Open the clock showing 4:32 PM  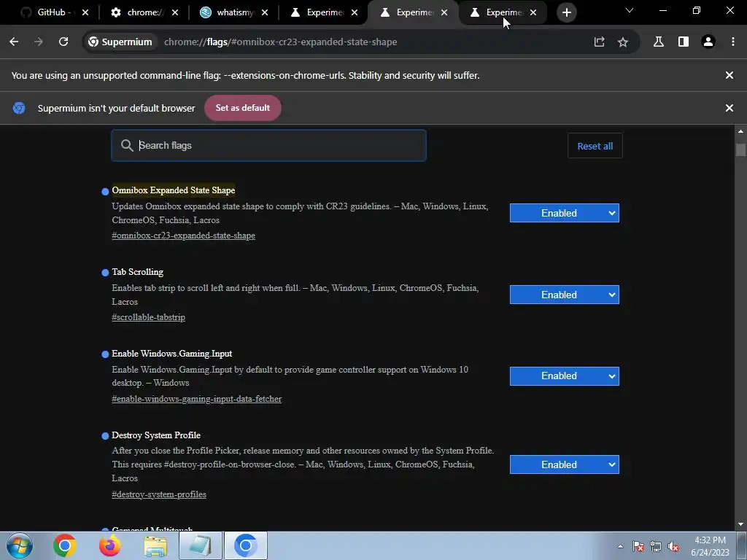710,546
